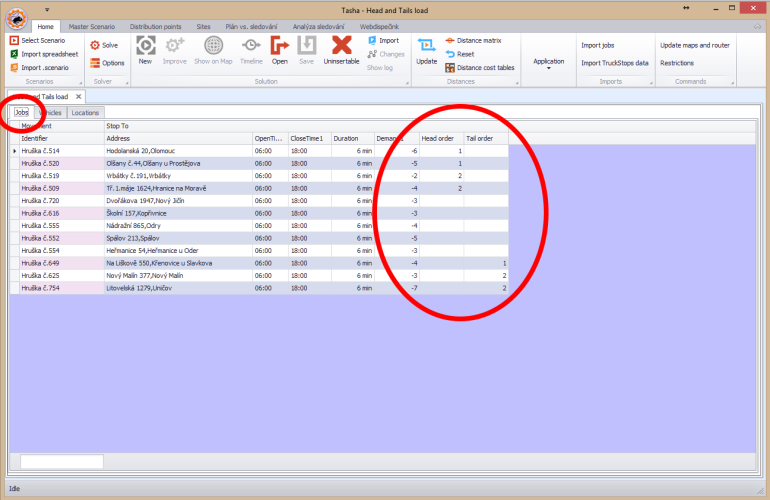Image resolution: width=770 pixels, height=500 pixels.
Task: Click Import jobs
Action: click(598, 45)
